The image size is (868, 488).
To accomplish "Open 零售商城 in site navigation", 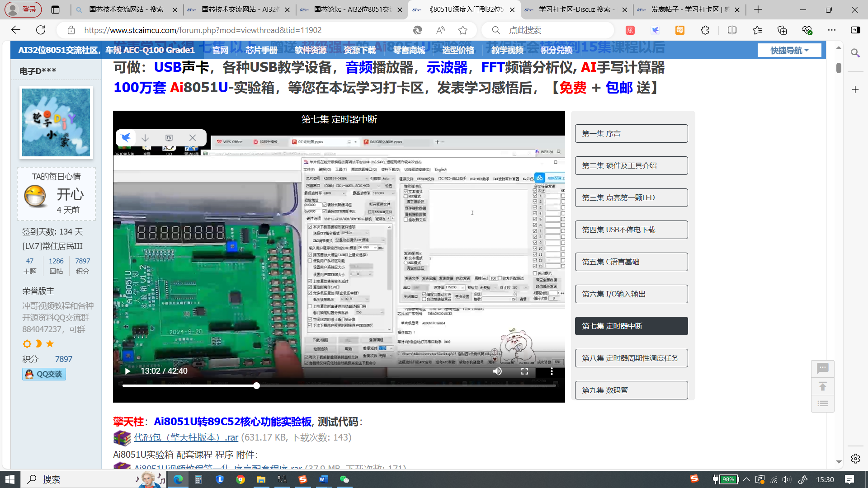I will coord(409,50).
